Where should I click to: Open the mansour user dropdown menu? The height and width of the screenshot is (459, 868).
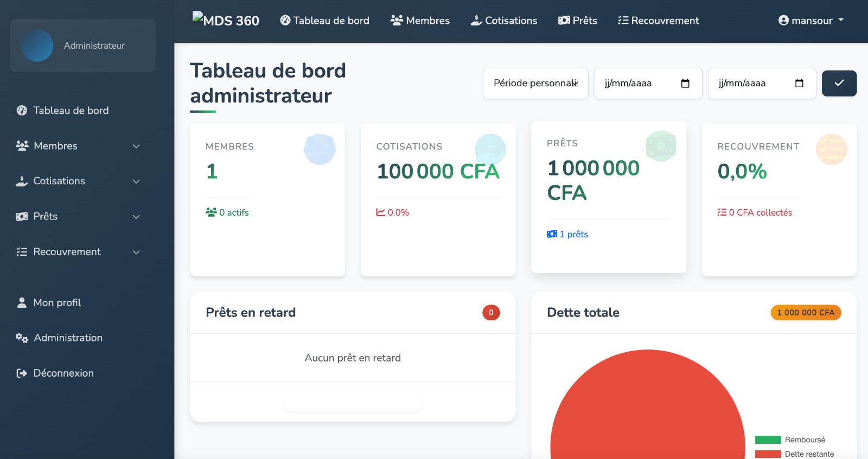811,20
